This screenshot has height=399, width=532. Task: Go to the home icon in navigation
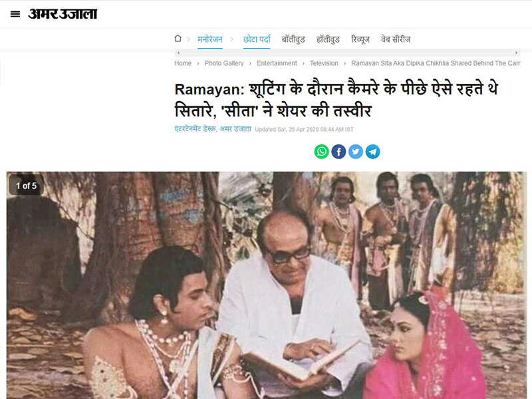pos(178,39)
